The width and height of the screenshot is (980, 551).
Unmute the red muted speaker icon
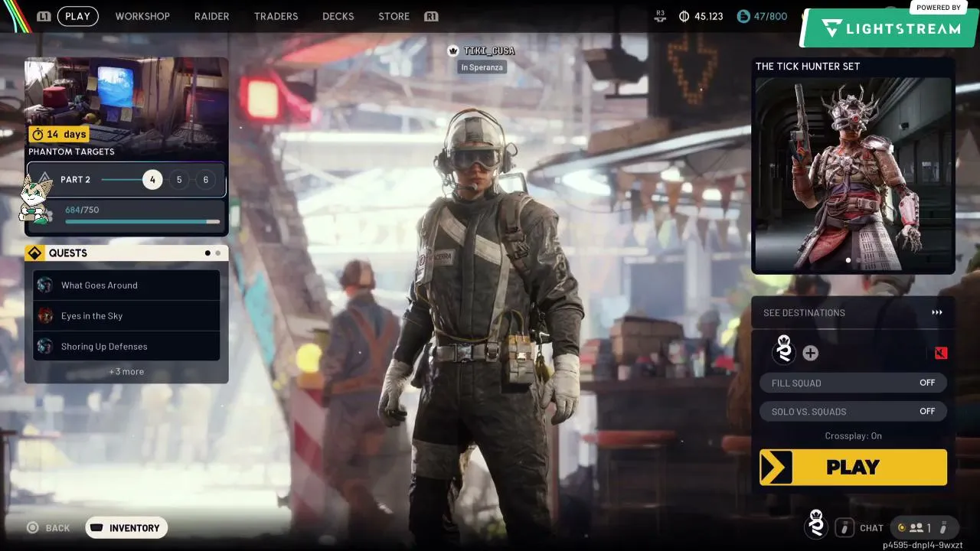coord(941,353)
